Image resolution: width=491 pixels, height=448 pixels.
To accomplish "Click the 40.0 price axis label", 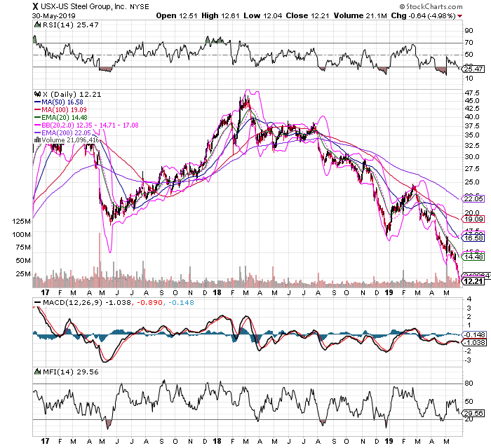I will click(x=472, y=117).
